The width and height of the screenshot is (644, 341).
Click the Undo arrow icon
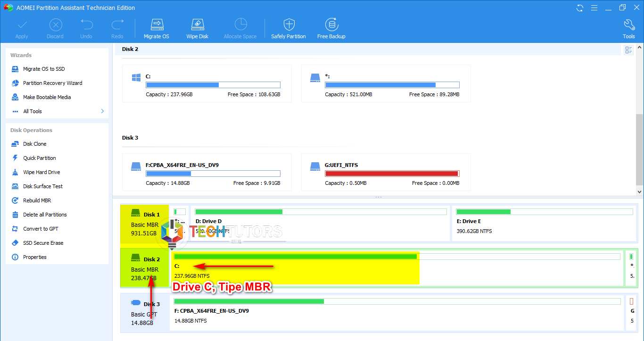tap(86, 25)
